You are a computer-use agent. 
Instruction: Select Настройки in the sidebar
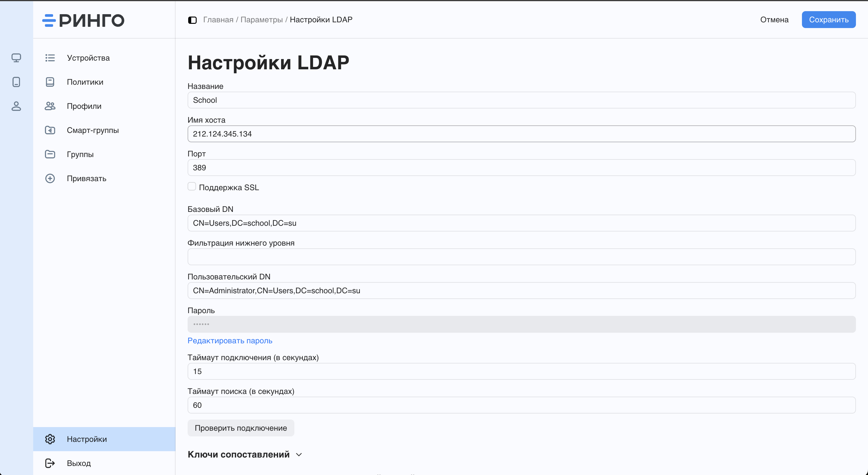point(87,439)
